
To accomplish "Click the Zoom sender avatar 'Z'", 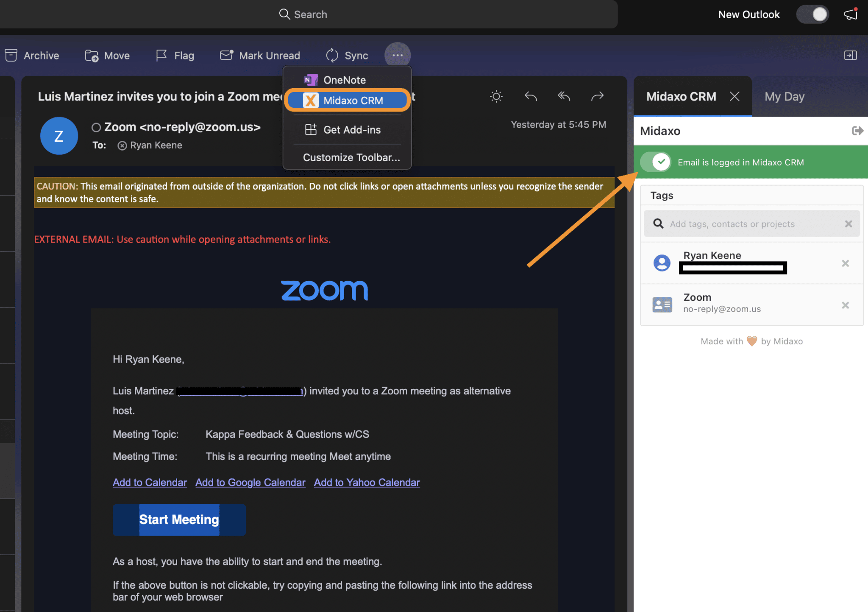I will tap(59, 136).
